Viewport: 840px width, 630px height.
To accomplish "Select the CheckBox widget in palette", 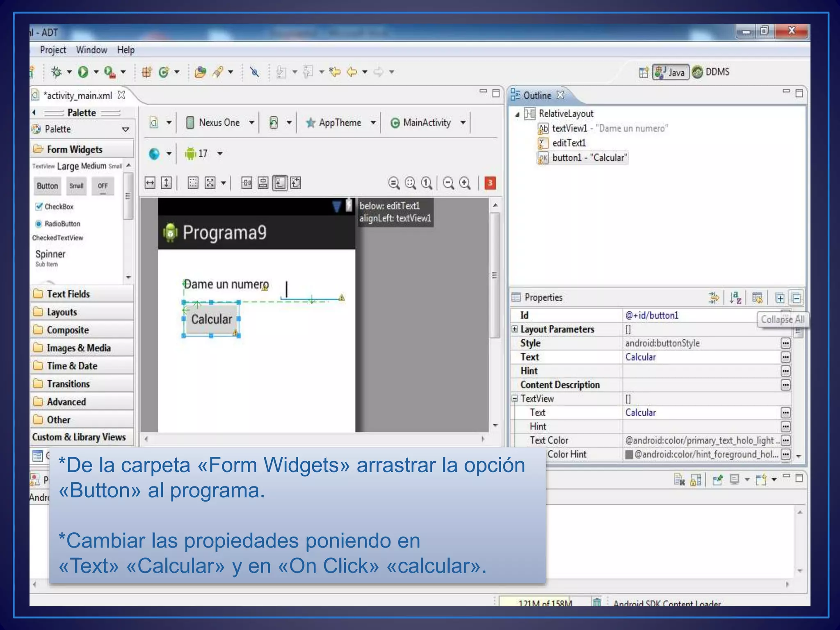I will (54, 207).
